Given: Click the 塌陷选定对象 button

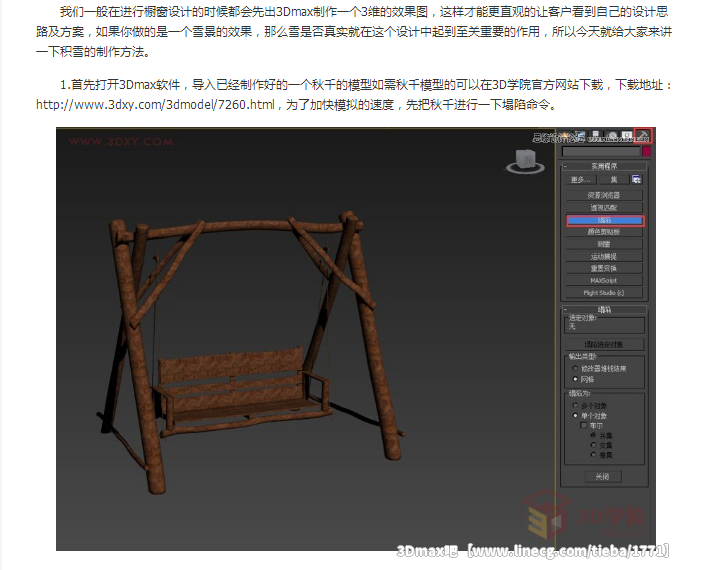Looking at the screenshot, I should pos(604,344).
